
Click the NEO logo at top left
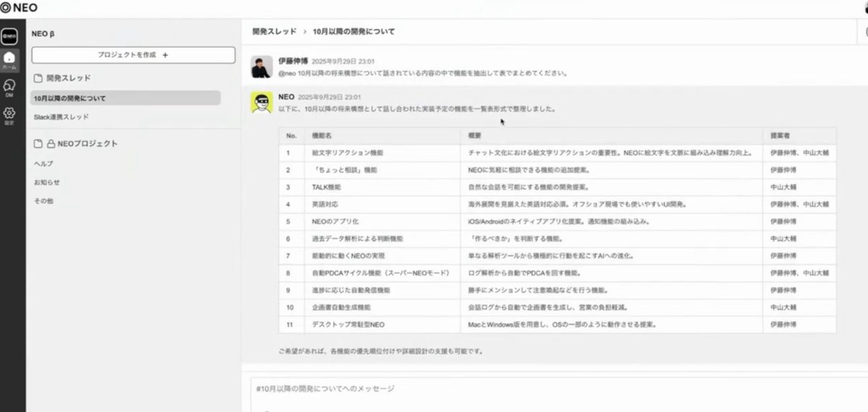(20, 8)
